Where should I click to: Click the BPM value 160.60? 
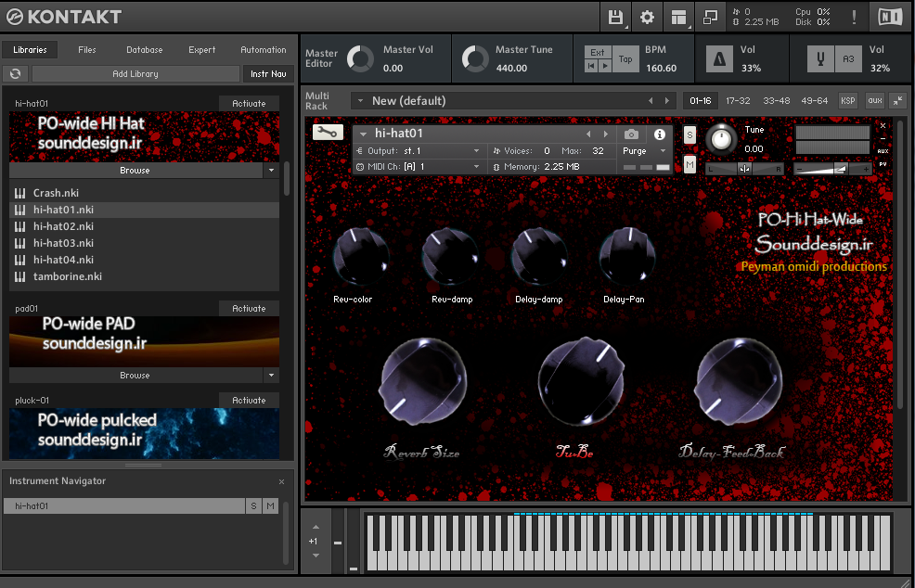coord(661,69)
